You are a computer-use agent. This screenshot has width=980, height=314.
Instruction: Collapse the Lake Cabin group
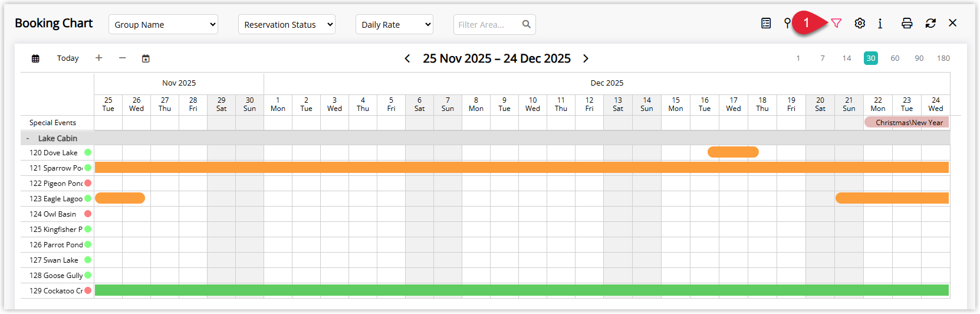[28, 138]
